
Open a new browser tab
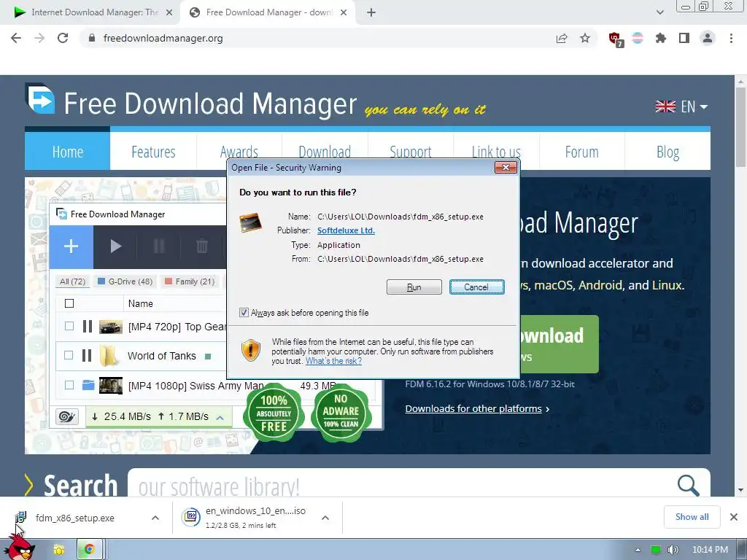tap(371, 12)
